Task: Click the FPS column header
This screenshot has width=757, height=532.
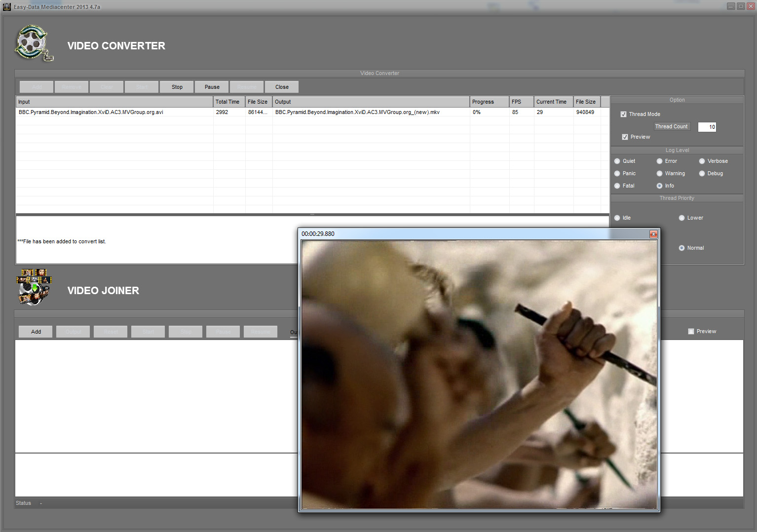Action: pyautogui.click(x=522, y=102)
